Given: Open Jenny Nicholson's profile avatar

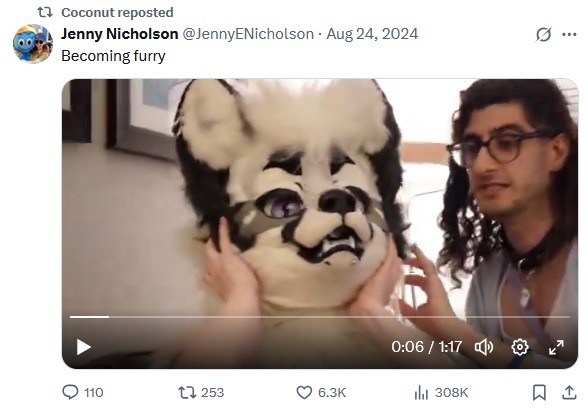Looking at the screenshot, I should [33, 44].
